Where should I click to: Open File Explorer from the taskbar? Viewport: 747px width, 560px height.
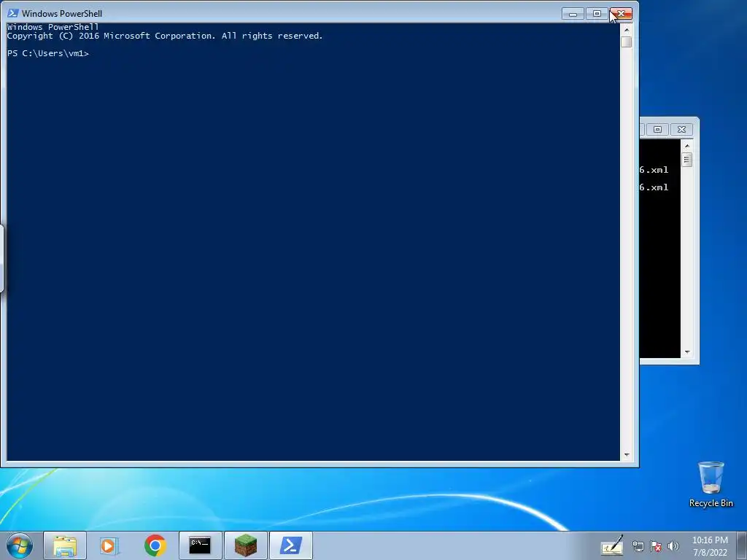point(65,545)
